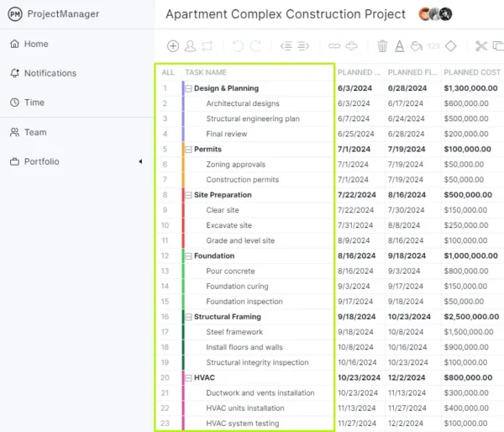The width and height of the screenshot is (504, 432).
Task: Click the 6/17/2024 planned finish cell
Action: tap(406, 103)
